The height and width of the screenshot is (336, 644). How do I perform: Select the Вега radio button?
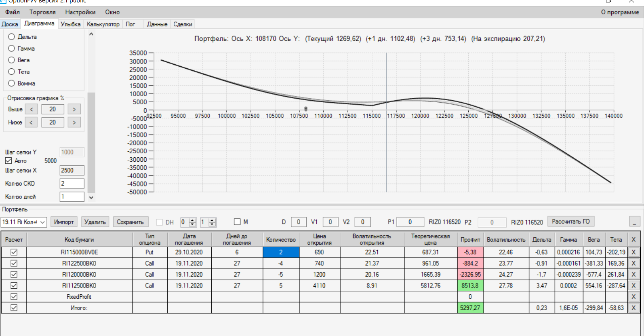click(x=12, y=60)
